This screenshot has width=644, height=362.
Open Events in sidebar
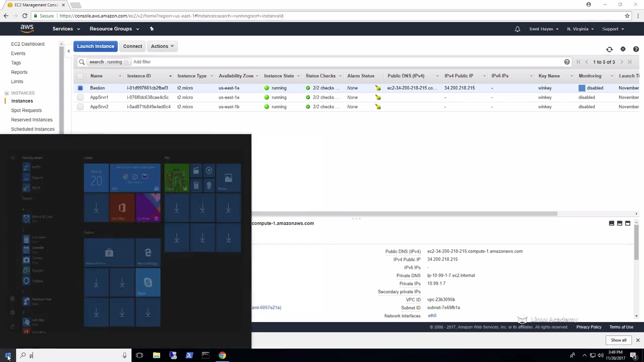18,53
